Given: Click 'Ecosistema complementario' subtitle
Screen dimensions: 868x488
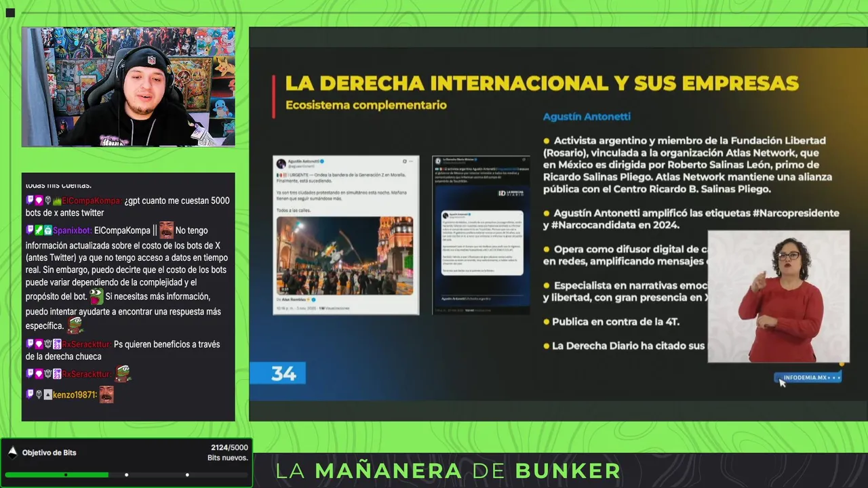Looking at the screenshot, I should 366,105.
